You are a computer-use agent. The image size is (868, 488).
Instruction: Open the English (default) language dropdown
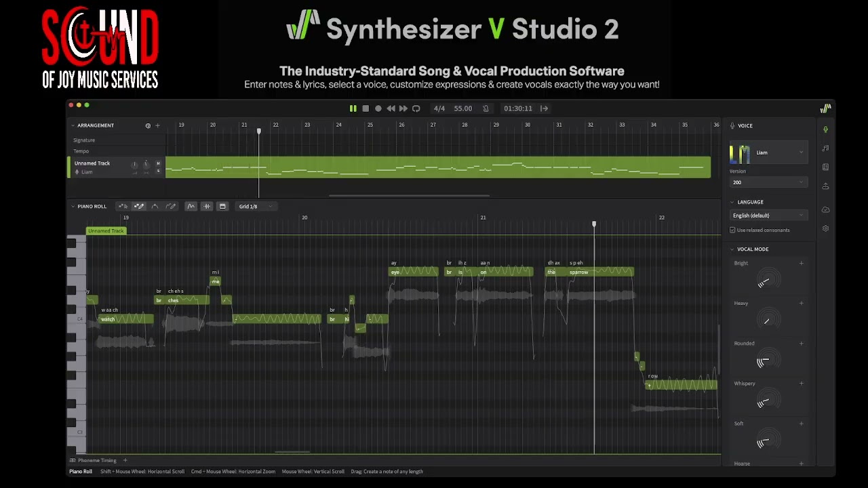(768, 216)
